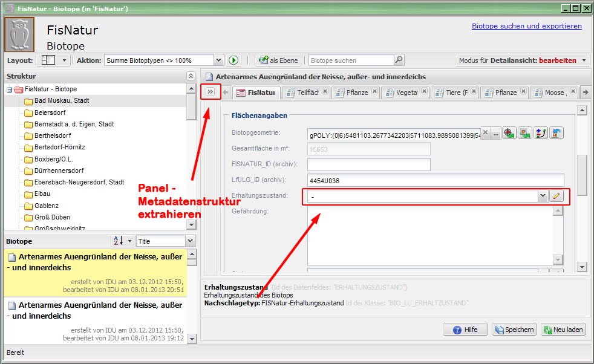Open the Title sort field dropdown
The height and width of the screenshot is (364, 594).
click(190, 241)
